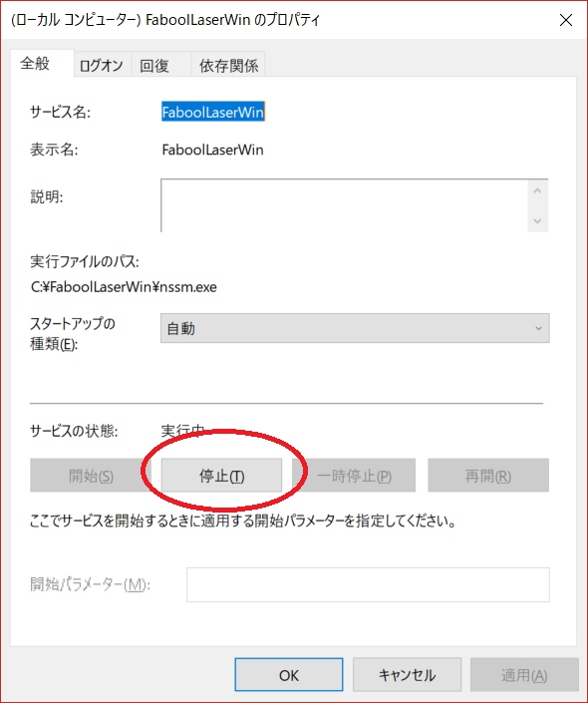Click the キャンセル button

pos(407,675)
